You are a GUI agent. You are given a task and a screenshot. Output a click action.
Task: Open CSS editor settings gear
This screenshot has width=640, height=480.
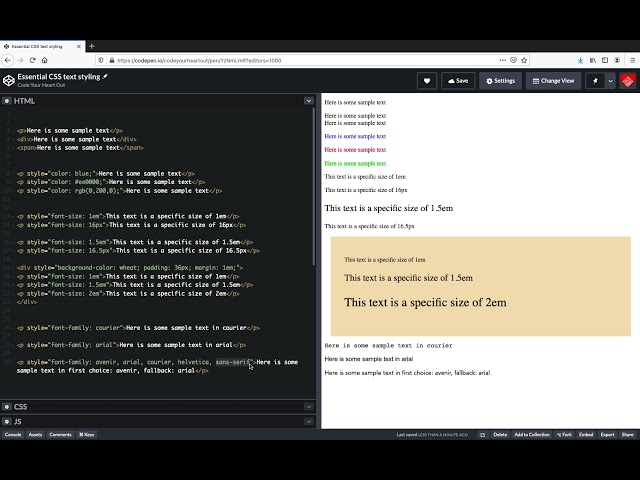(x=7, y=407)
